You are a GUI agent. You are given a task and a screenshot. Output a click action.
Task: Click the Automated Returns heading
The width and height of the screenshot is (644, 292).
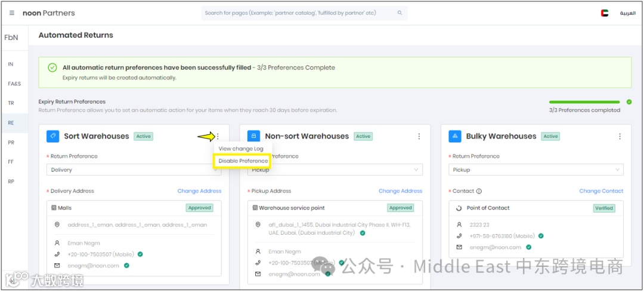[x=76, y=35]
